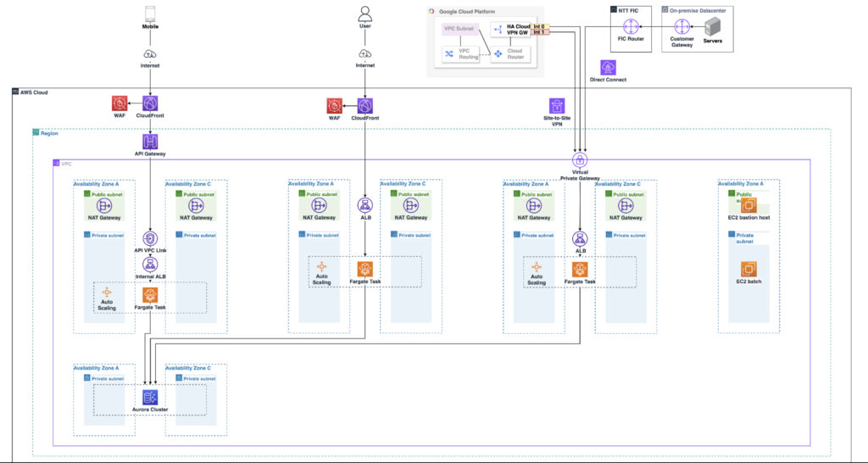Select the Aurora Cluster database icon

coord(151,397)
